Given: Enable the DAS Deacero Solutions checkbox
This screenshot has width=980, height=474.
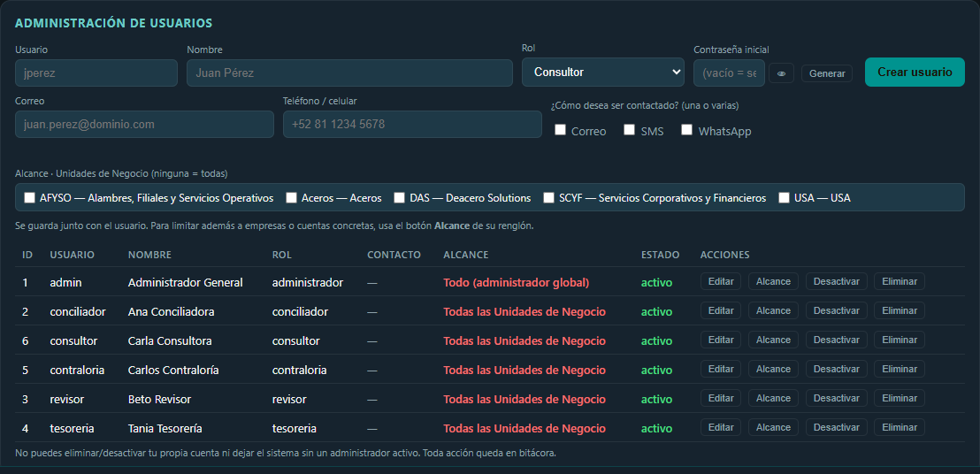Looking at the screenshot, I should 400,198.
